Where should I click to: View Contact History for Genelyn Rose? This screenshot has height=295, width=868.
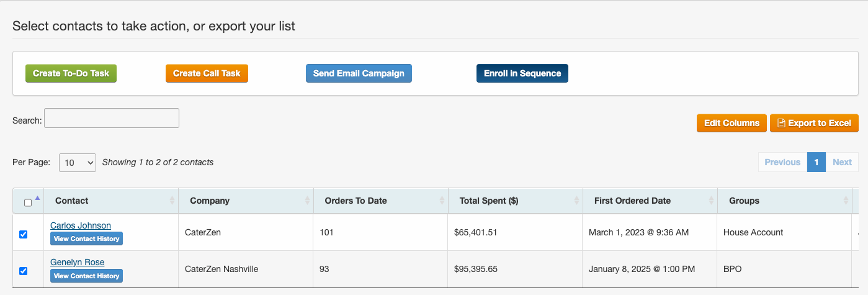coord(86,276)
